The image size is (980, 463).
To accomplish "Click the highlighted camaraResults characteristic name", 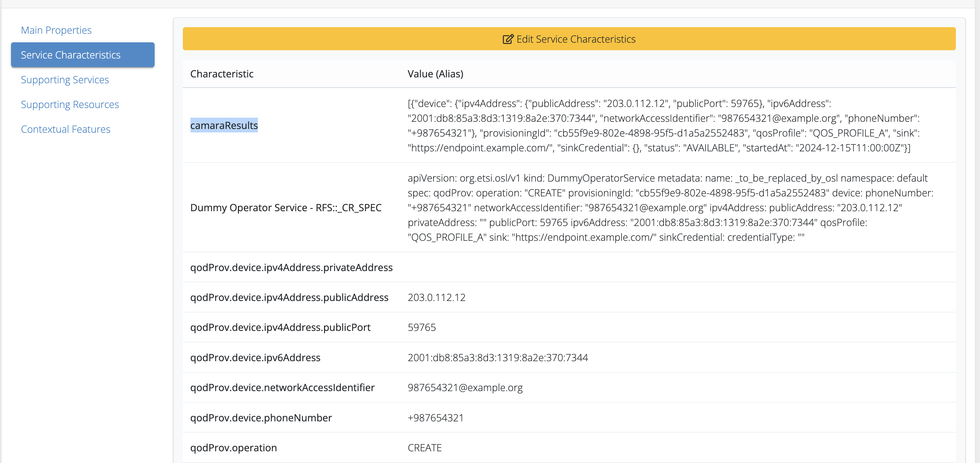I will tap(224, 125).
